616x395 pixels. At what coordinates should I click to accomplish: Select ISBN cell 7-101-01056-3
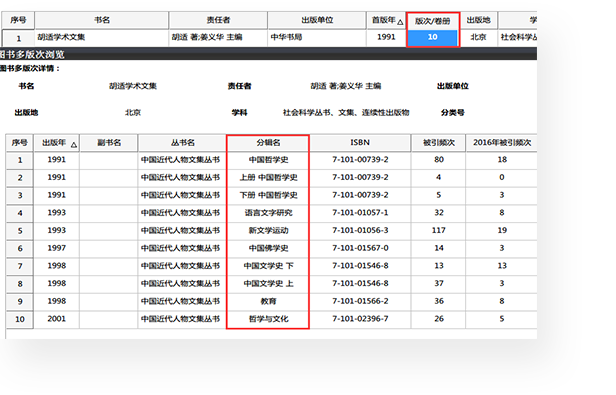click(360, 231)
